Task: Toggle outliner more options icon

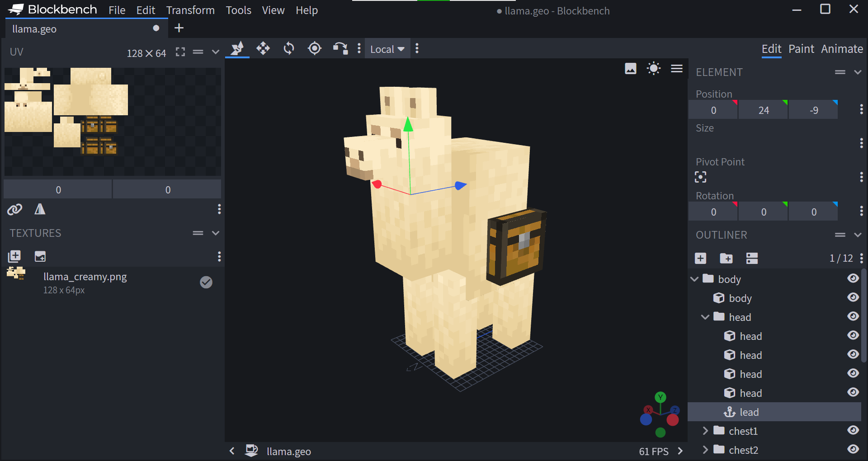Action: pyautogui.click(x=752, y=258)
